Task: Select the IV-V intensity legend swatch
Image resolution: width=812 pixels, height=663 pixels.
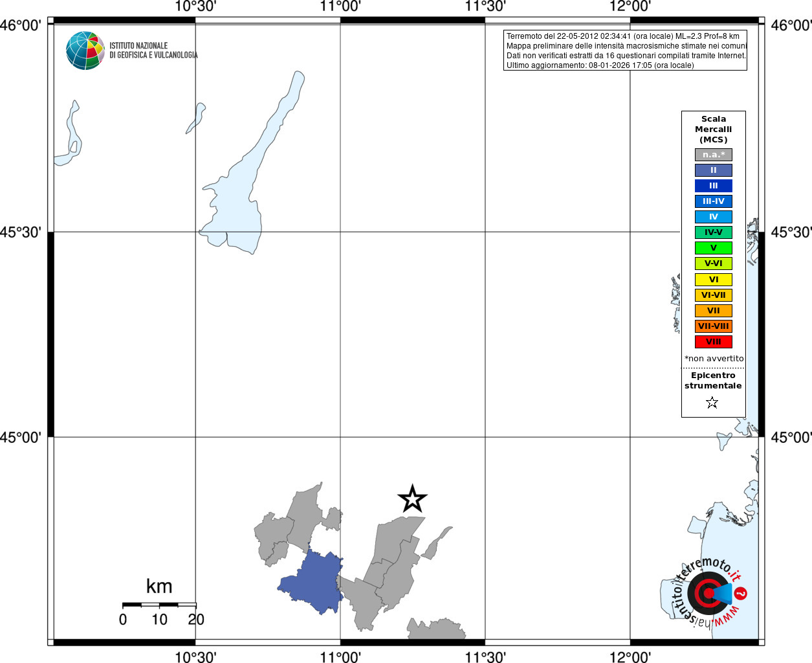Action: (714, 232)
